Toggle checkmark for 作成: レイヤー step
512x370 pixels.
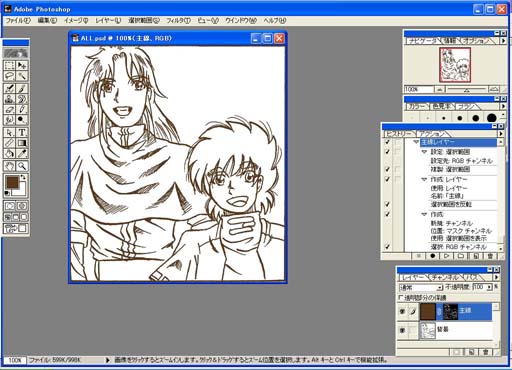tap(387, 179)
